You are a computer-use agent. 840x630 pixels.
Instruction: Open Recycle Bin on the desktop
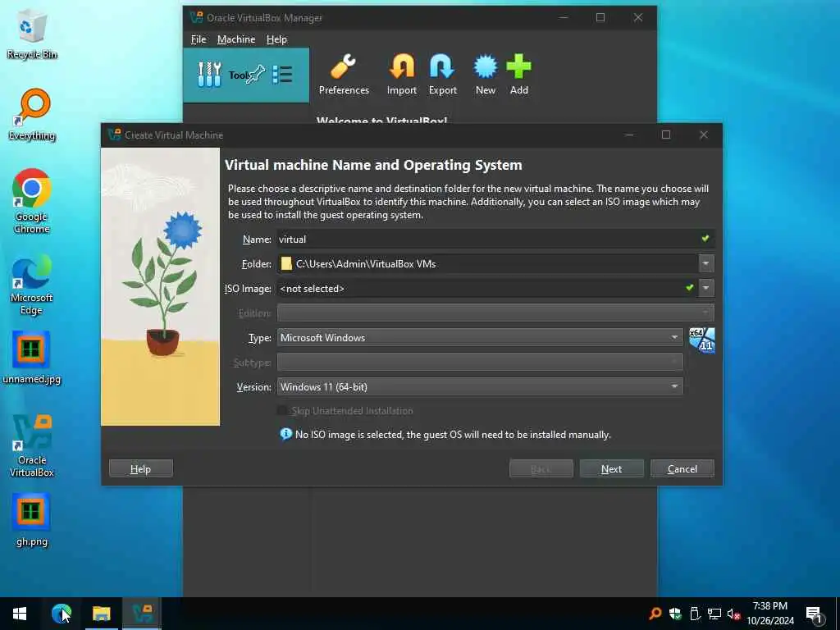32,34
